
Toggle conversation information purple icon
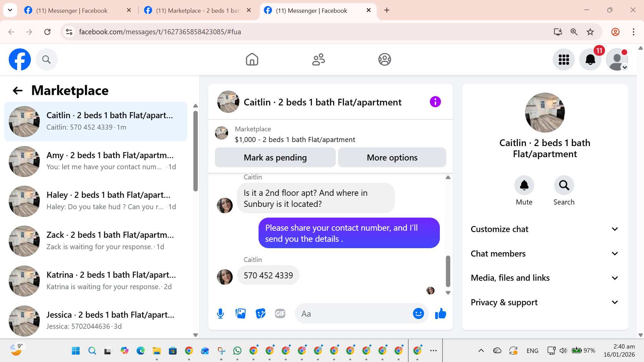(x=435, y=102)
